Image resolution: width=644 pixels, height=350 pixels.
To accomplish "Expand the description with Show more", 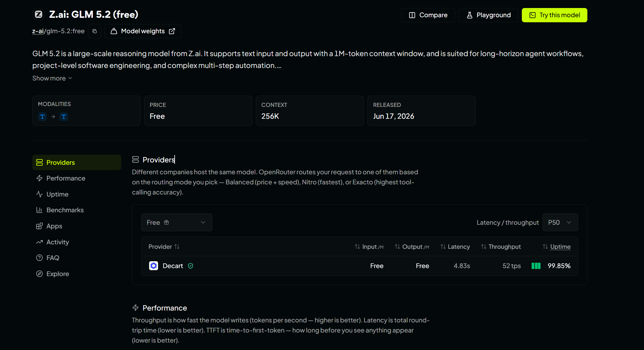I will tap(52, 78).
